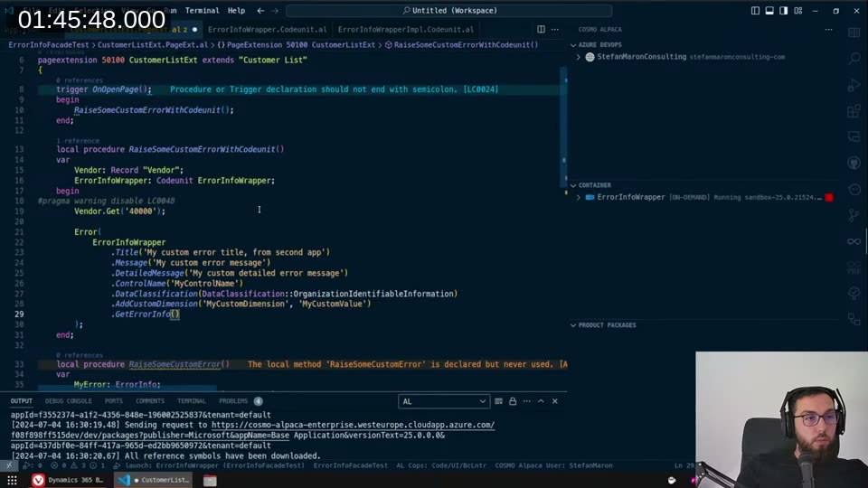Click the Untitled (Workspace) search box
Image resolution: width=868 pixels, height=488 pixels.
(x=449, y=11)
